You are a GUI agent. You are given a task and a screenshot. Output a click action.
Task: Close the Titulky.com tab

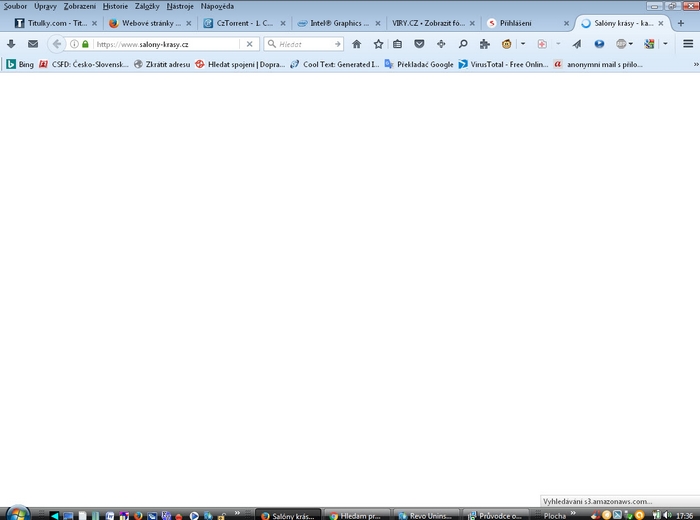94,23
